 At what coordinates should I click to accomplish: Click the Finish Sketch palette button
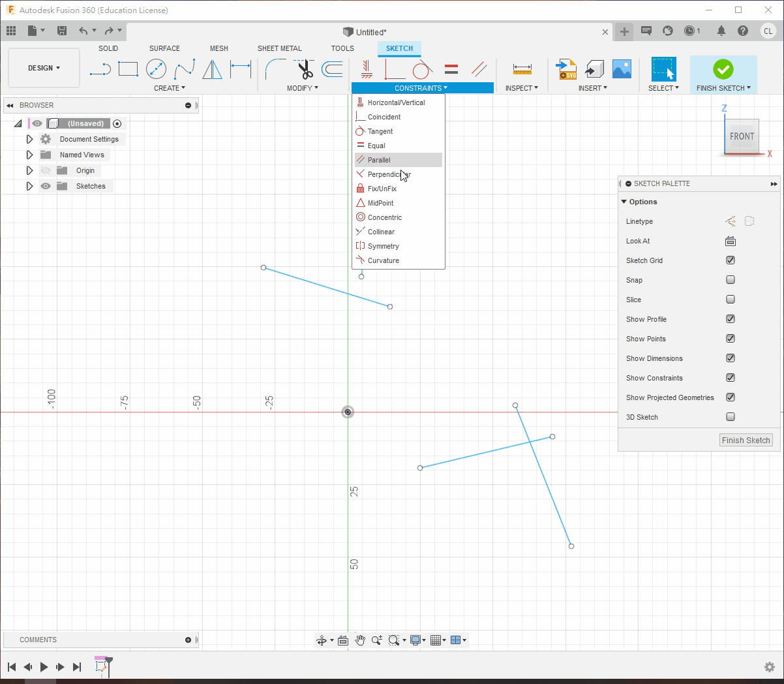coord(746,441)
